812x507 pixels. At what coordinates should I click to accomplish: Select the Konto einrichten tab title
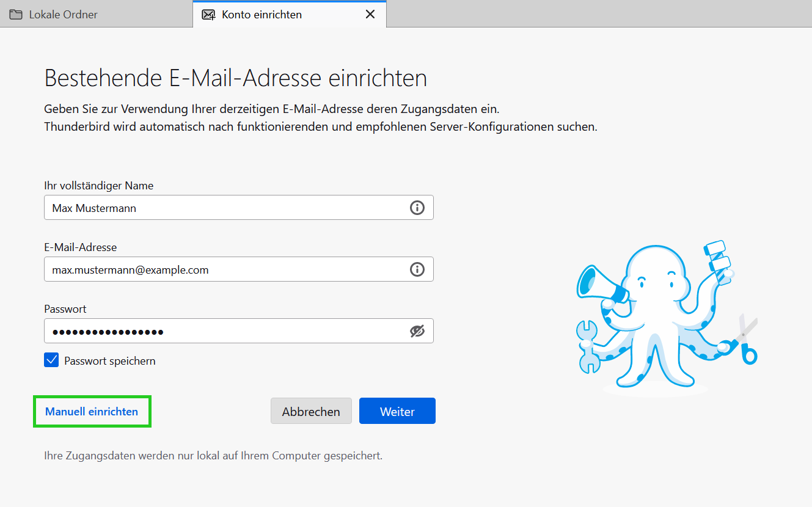262,14
